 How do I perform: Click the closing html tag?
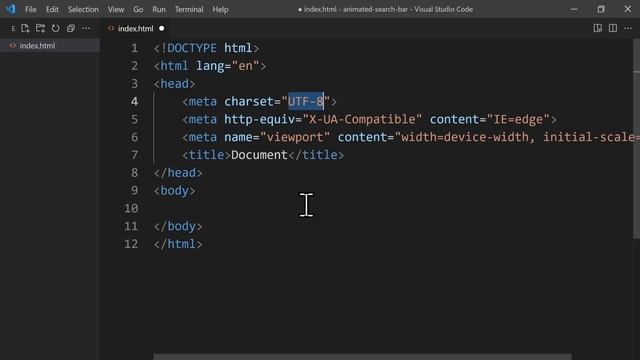(x=178, y=244)
